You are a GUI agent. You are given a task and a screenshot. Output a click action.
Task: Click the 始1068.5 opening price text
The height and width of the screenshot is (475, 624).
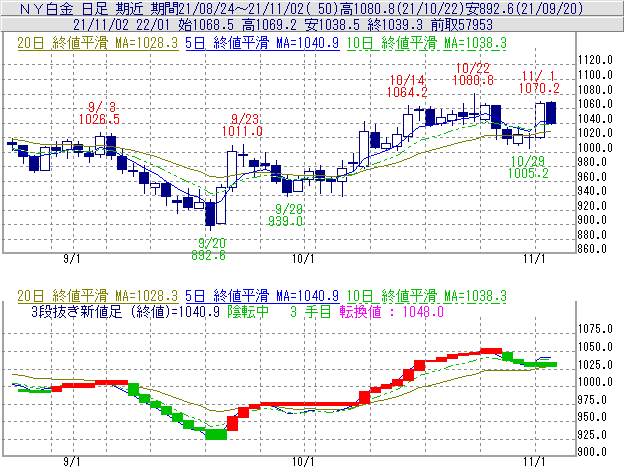pyautogui.click(x=206, y=25)
